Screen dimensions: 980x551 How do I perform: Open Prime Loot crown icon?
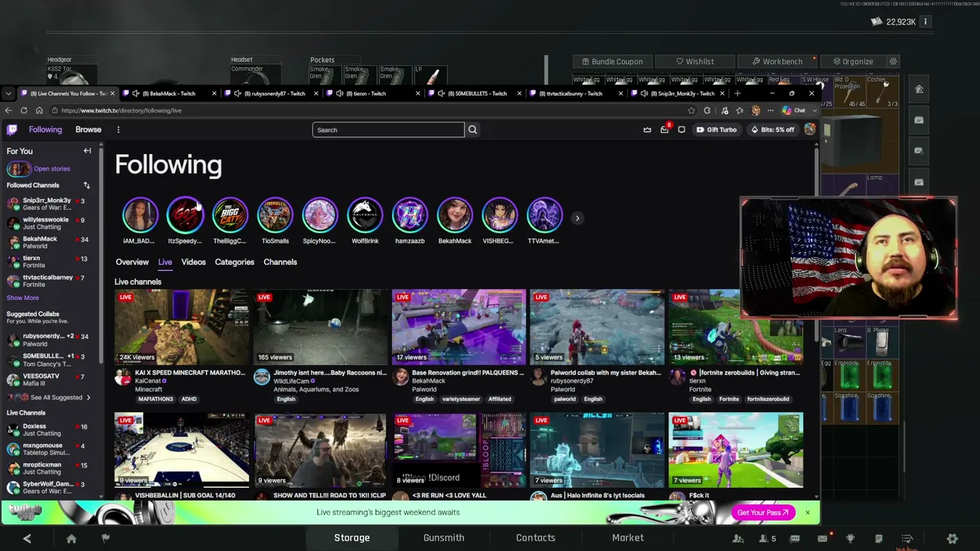click(x=647, y=130)
